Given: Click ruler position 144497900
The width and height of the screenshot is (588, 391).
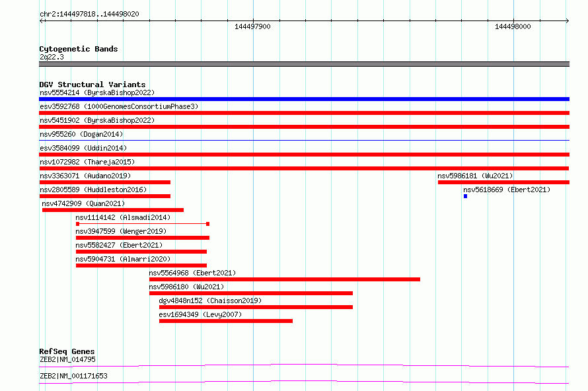Looking at the screenshot, I should coord(253,26).
